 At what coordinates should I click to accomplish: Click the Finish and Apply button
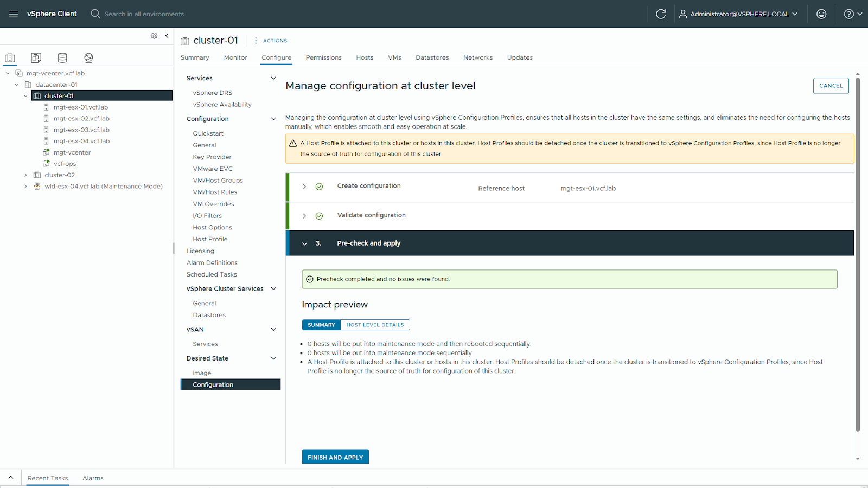tap(335, 457)
